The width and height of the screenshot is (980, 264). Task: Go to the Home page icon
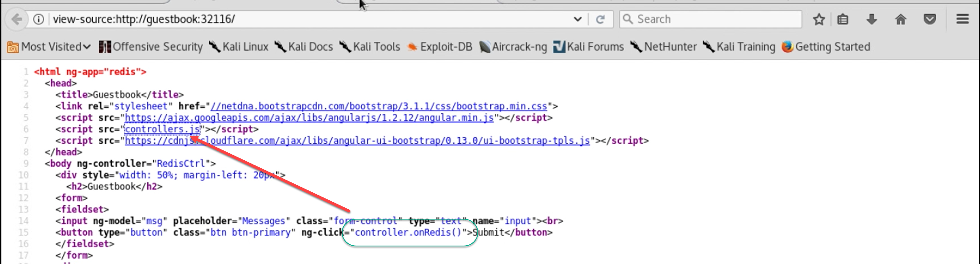901,19
